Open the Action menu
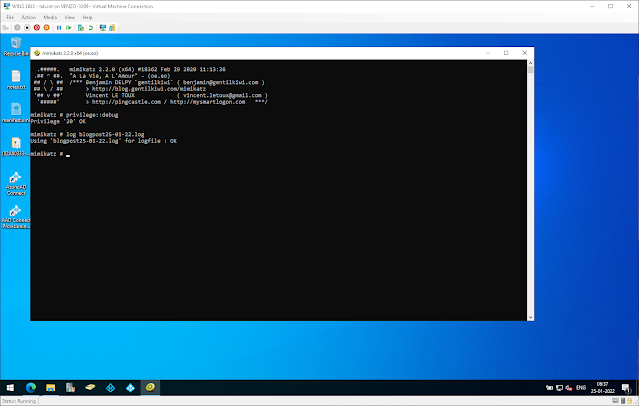639x406 pixels. point(29,17)
